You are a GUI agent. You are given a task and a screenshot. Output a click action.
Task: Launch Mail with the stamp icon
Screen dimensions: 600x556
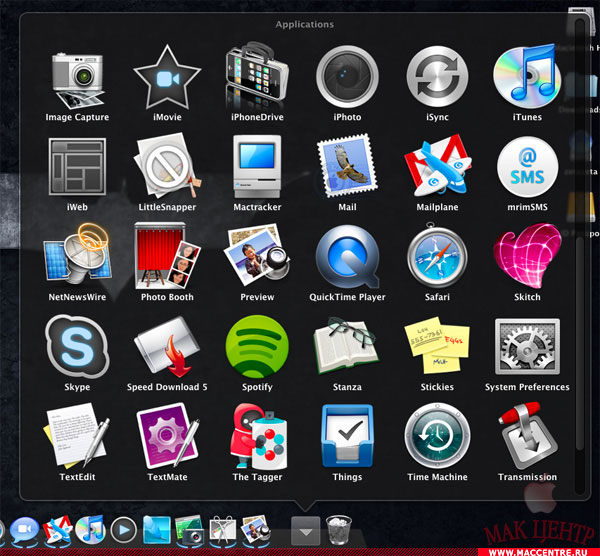(x=347, y=166)
